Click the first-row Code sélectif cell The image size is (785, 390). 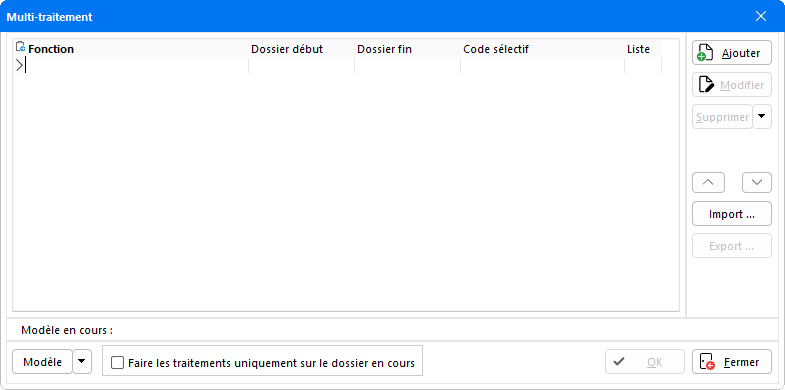(542, 65)
